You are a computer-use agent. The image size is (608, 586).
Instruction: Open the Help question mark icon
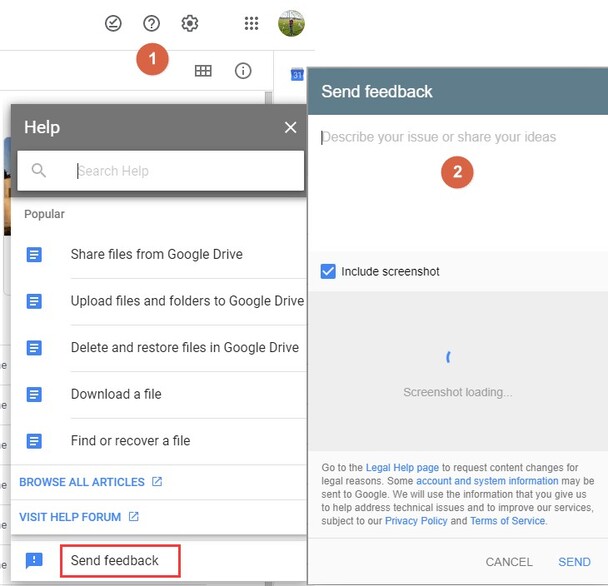(x=151, y=23)
